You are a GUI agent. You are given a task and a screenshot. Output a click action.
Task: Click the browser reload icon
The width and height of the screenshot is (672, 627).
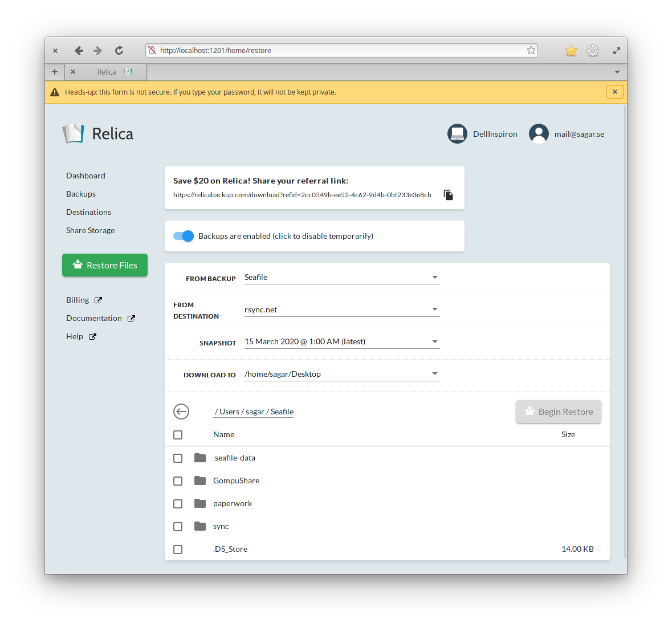click(x=119, y=51)
